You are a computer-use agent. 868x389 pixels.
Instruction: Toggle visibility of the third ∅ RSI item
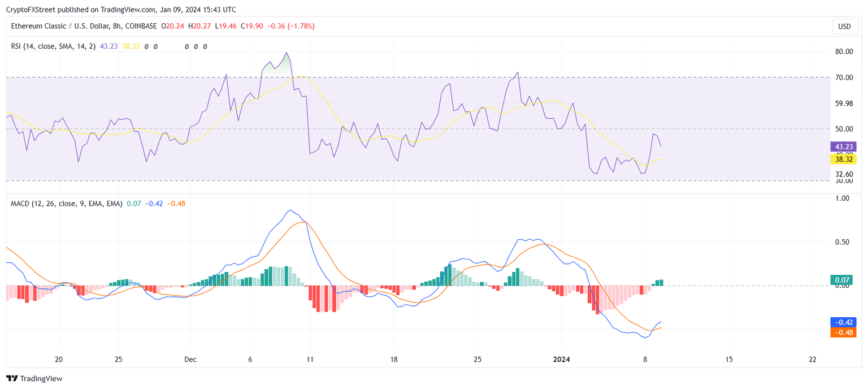tap(186, 46)
